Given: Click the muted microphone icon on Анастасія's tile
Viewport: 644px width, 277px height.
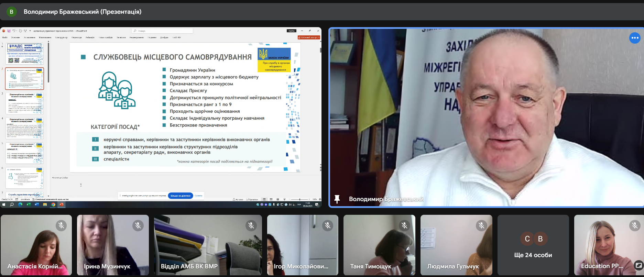Looking at the screenshot, I should click(61, 225).
